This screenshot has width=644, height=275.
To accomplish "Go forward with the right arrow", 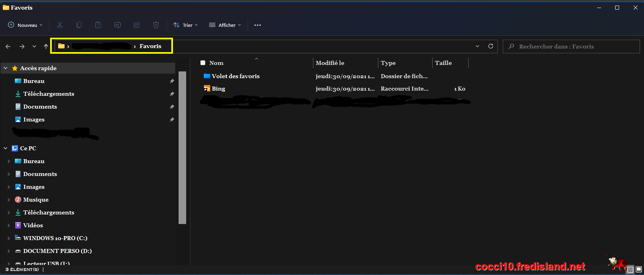I will [x=22, y=47].
